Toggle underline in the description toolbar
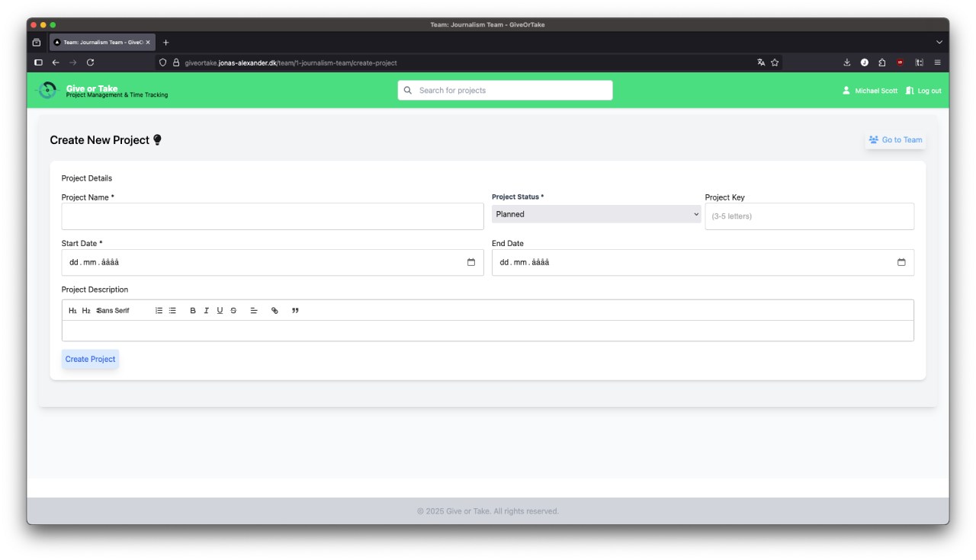The width and height of the screenshot is (976, 560). click(x=220, y=311)
